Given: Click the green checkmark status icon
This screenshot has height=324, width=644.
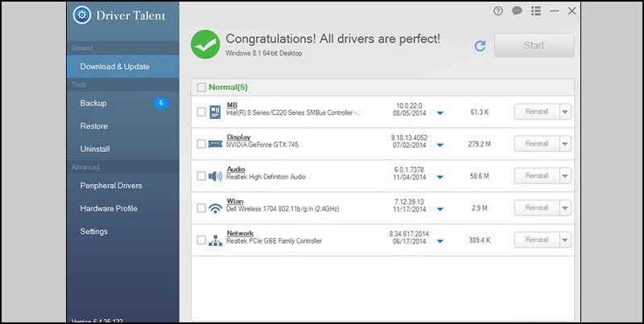Looking at the screenshot, I should [x=205, y=44].
